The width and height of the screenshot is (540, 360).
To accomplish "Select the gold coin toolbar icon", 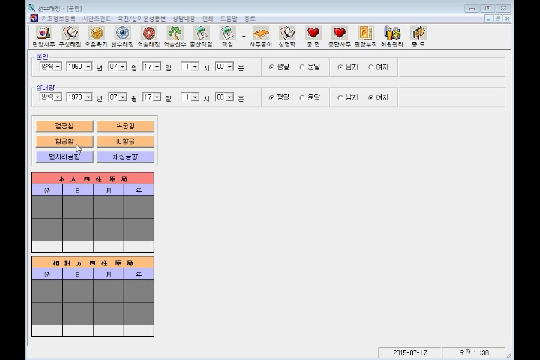I will [96, 36].
